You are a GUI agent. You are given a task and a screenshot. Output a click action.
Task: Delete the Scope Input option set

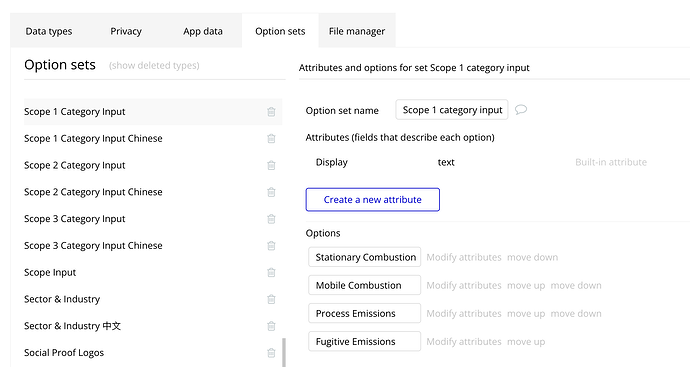point(271,272)
